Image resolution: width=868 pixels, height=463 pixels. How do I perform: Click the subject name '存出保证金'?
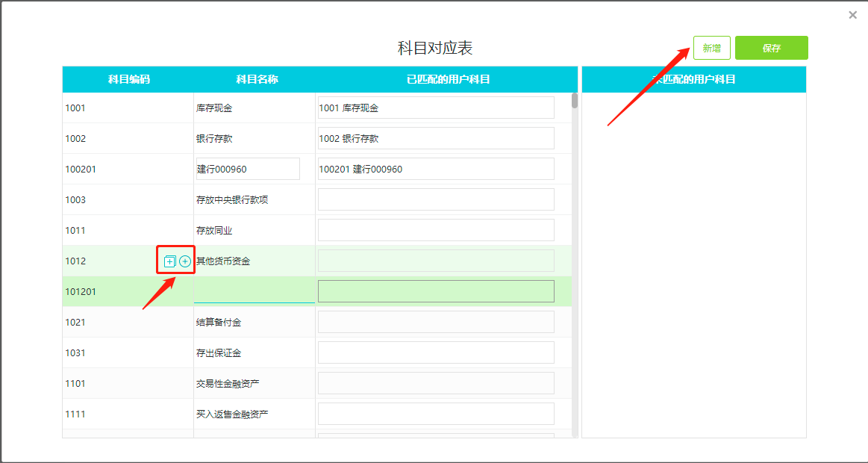tap(219, 352)
